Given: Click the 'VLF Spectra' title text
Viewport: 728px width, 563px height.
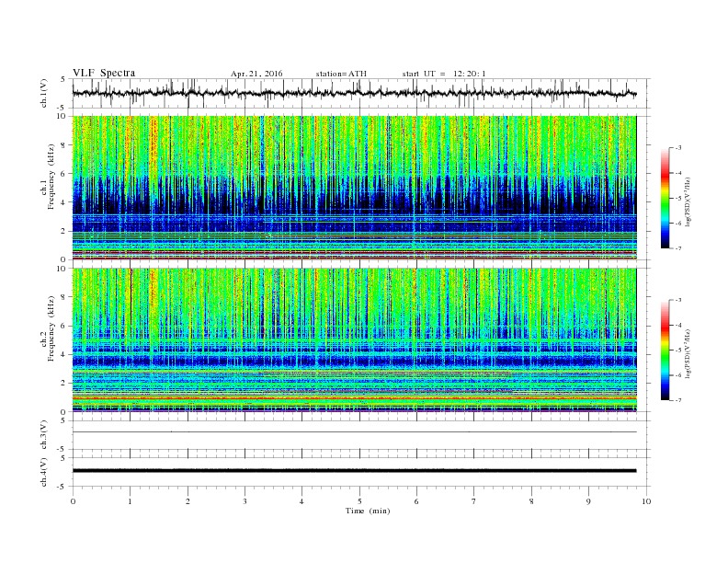Looking at the screenshot, I should pos(104,73).
